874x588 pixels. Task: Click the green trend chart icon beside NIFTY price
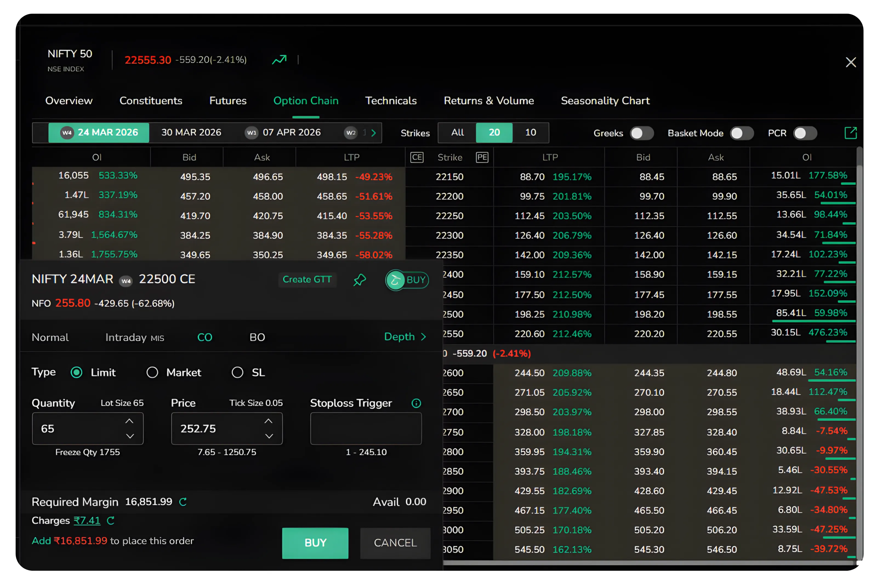pyautogui.click(x=279, y=59)
